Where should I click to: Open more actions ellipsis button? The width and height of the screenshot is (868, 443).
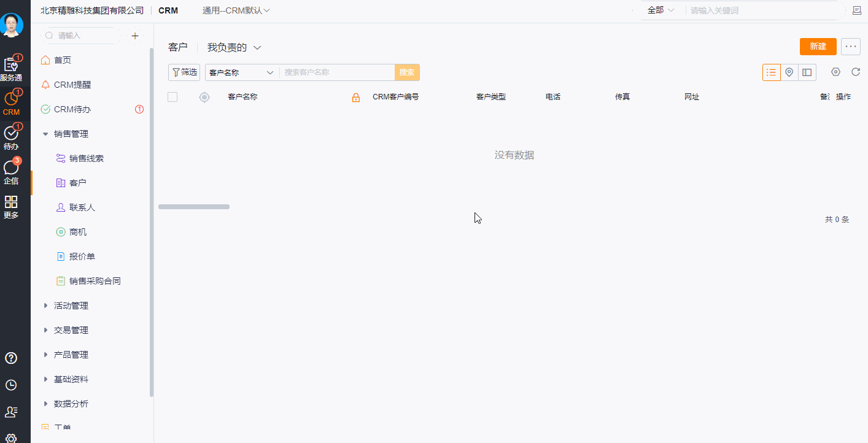click(x=851, y=46)
